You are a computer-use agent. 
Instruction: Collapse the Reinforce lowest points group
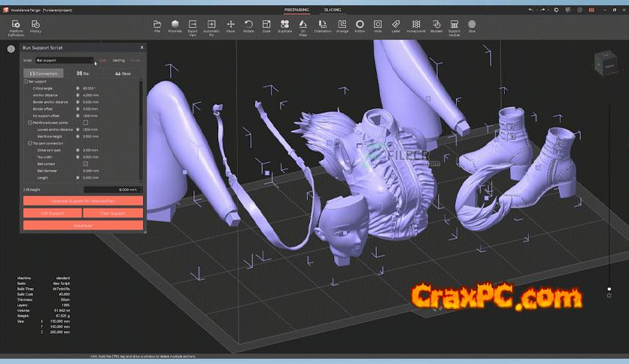point(30,123)
